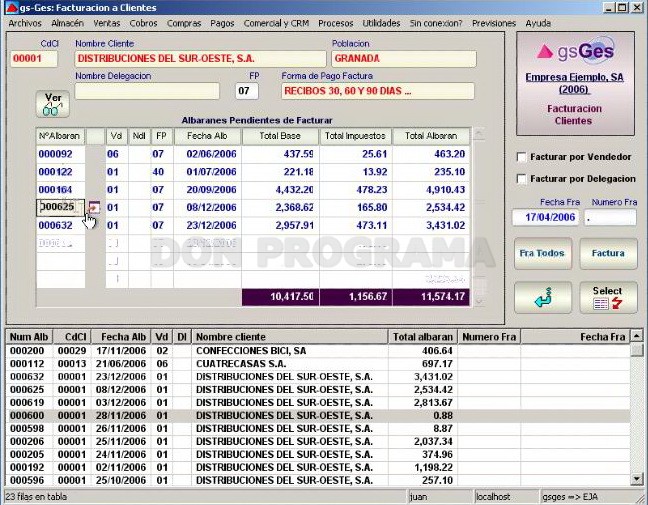
Task: Click the Select button with table icon
Action: 608,298
